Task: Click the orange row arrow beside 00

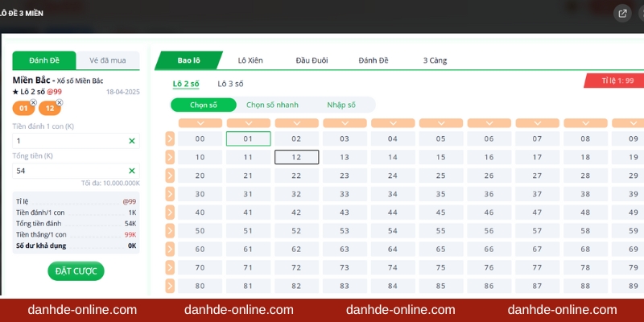Action: [170, 138]
